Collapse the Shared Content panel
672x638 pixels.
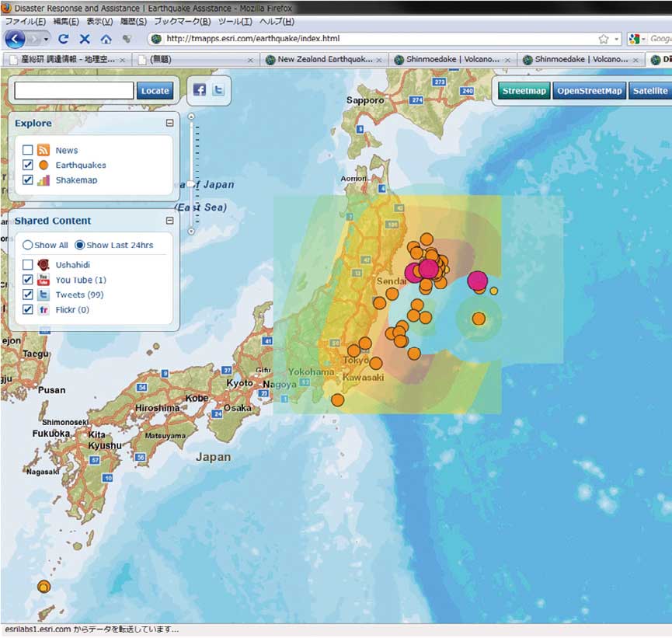[x=169, y=221]
